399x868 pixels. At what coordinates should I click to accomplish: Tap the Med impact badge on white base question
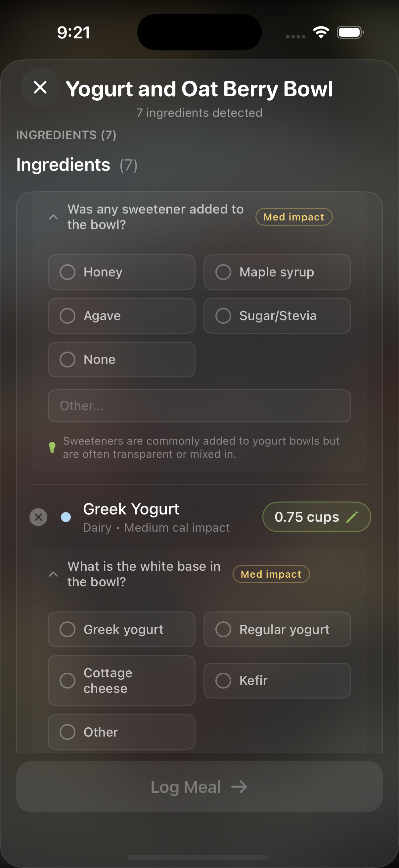click(271, 574)
